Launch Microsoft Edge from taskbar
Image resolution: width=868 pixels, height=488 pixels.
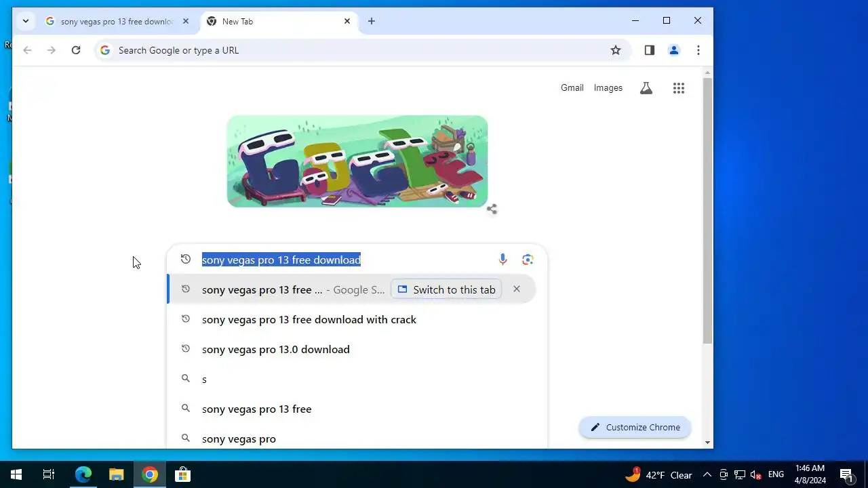tap(83, 474)
